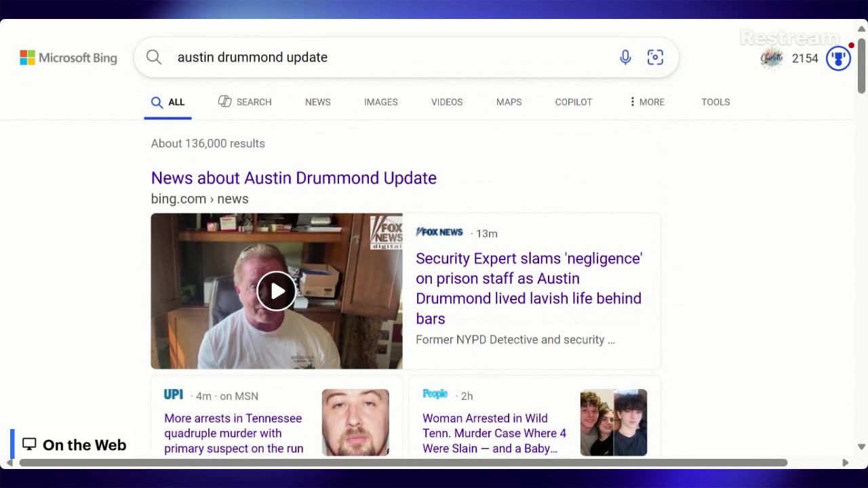Click the scroll down arrow

coord(862,447)
